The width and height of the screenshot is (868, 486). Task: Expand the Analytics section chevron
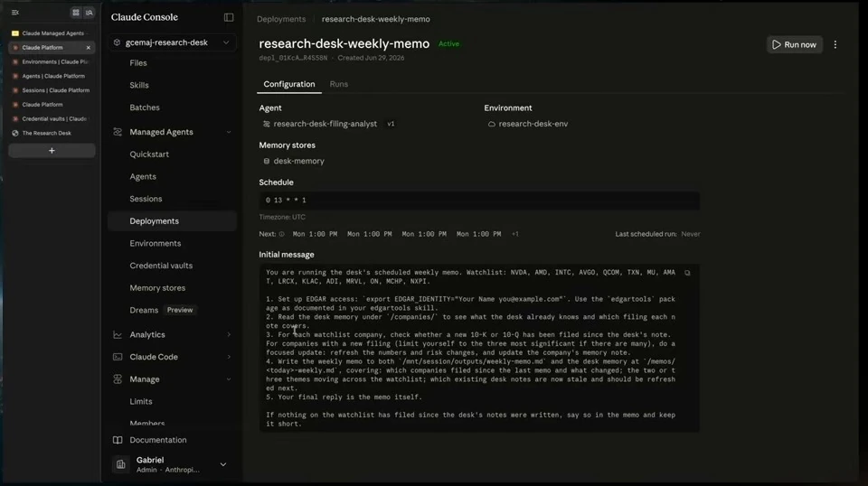pyautogui.click(x=229, y=334)
